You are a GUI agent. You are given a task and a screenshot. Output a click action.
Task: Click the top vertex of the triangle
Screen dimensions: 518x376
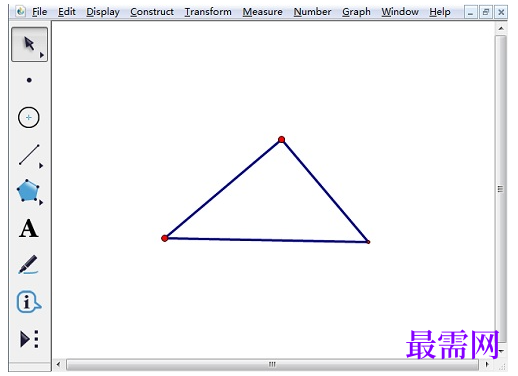coord(281,139)
